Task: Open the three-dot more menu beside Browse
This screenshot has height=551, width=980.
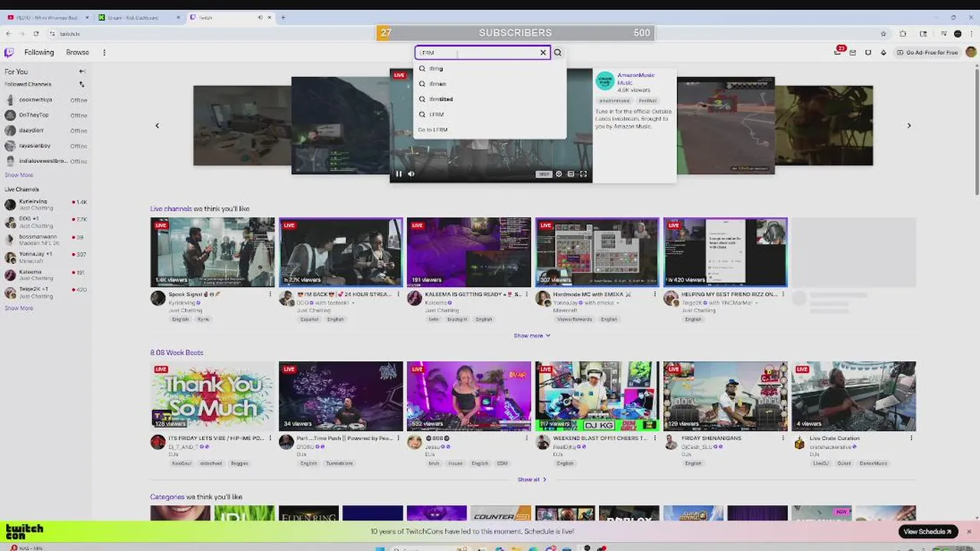Action: coord(104,53)
